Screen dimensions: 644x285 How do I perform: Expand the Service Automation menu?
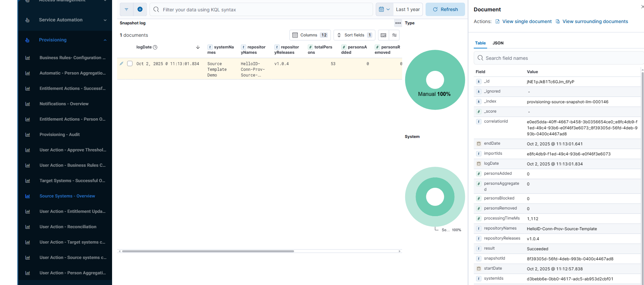[65, 20]
